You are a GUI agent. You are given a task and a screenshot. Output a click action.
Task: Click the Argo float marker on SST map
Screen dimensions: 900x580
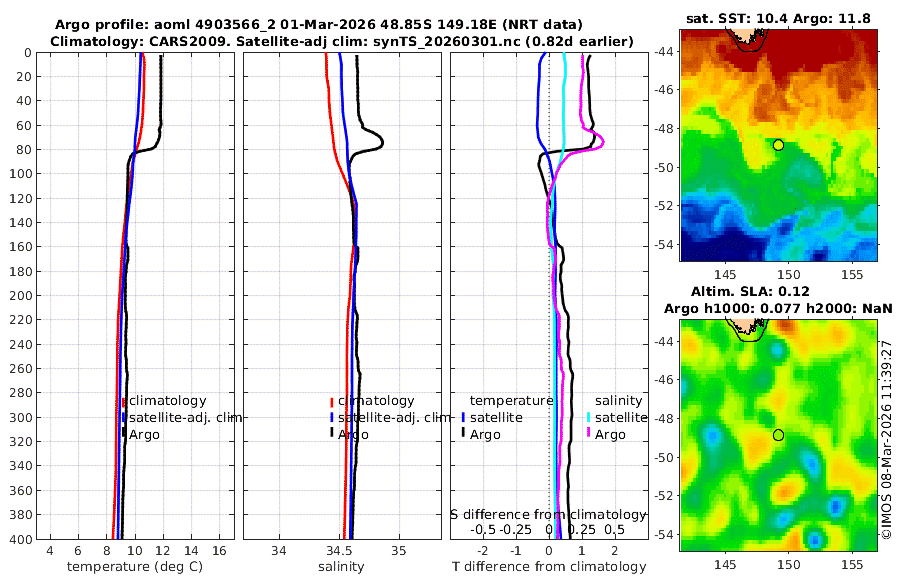pos(778,145)
